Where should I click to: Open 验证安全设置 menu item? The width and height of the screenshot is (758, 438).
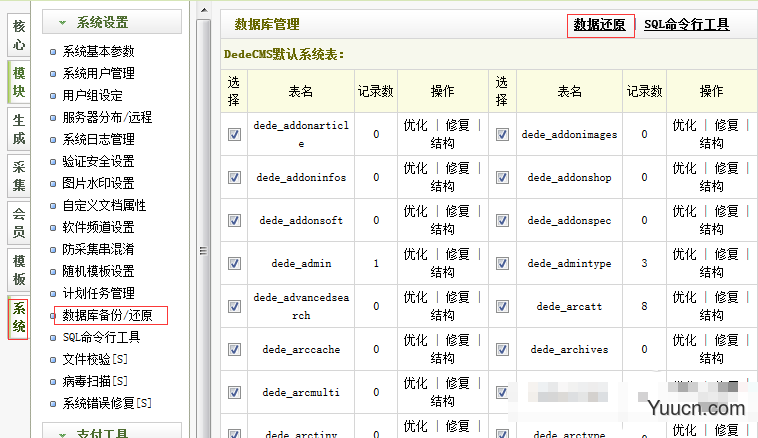[98, 161]
